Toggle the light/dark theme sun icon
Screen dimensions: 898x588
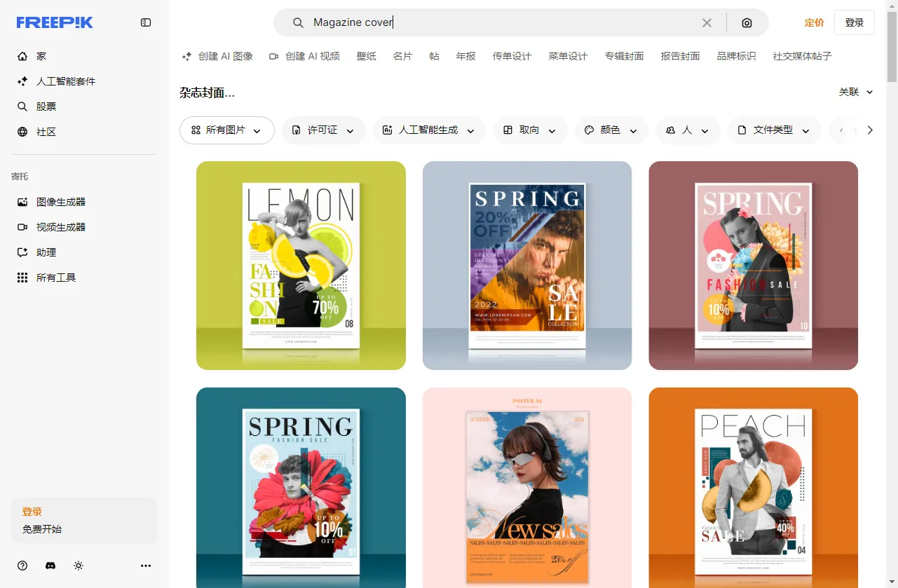79,566
